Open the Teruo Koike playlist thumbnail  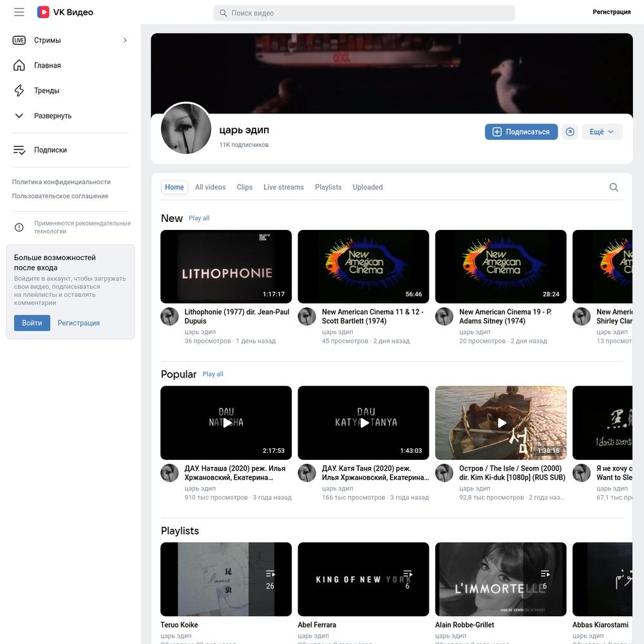tap(226, 579)
